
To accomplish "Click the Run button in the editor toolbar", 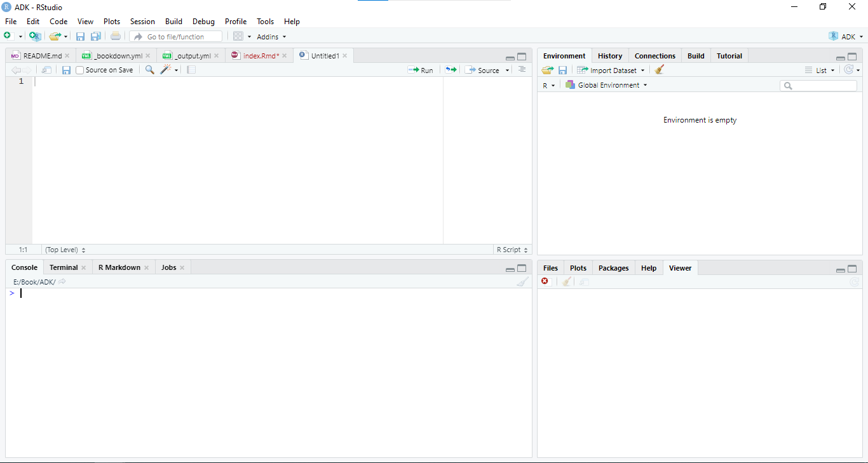I will coord(421,70).
